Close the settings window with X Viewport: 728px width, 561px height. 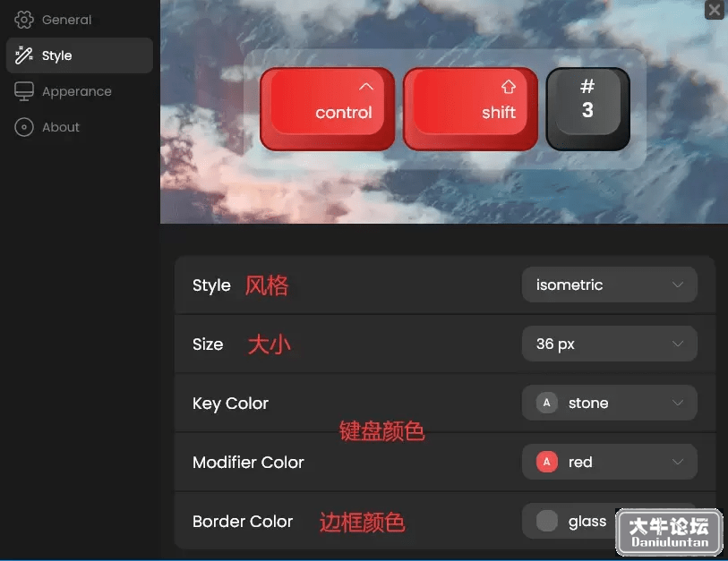(x=715, y=10)
